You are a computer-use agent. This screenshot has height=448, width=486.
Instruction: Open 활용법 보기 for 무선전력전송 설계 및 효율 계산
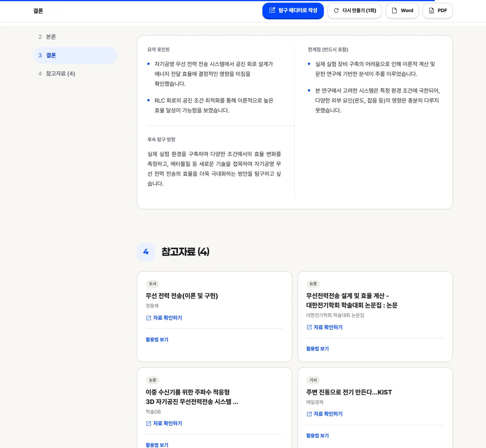pos(317,349)
